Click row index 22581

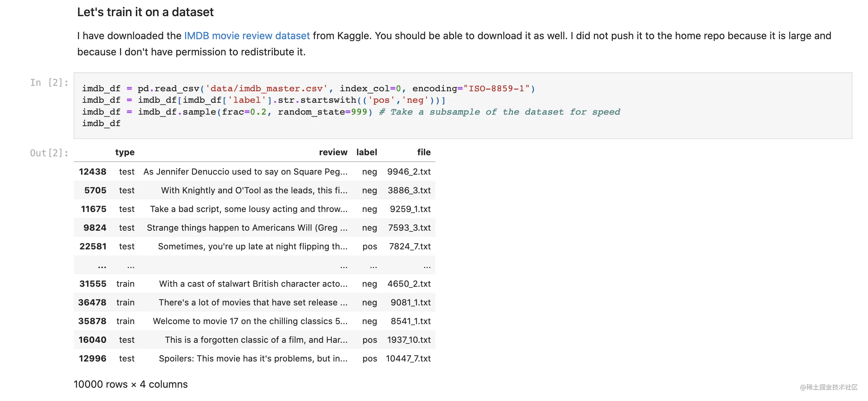click(93, 246)
